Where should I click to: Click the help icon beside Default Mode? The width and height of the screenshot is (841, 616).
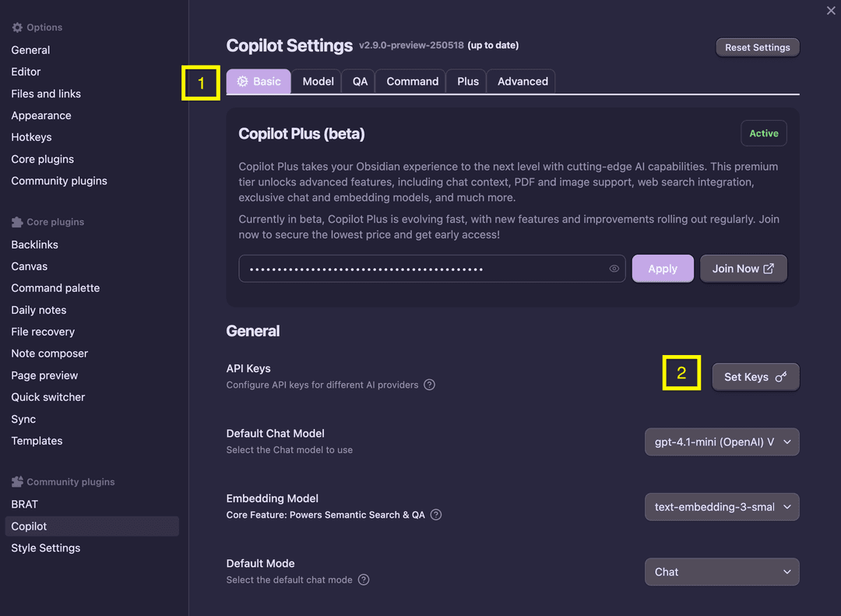pyautogui.click(x=363, y=579)
